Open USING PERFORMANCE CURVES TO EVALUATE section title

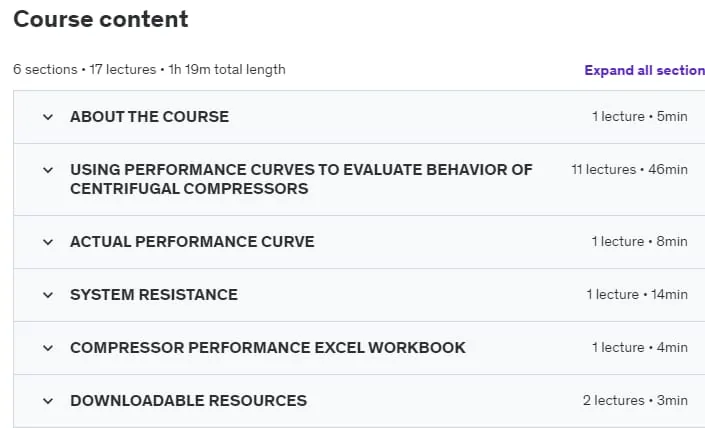[x=301, y=179]
